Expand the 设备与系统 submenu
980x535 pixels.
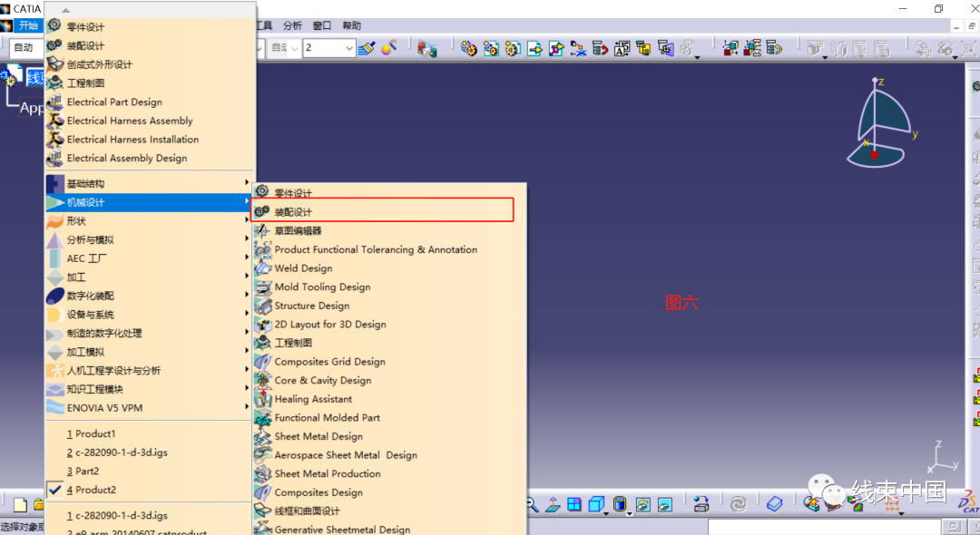[150, 315]
